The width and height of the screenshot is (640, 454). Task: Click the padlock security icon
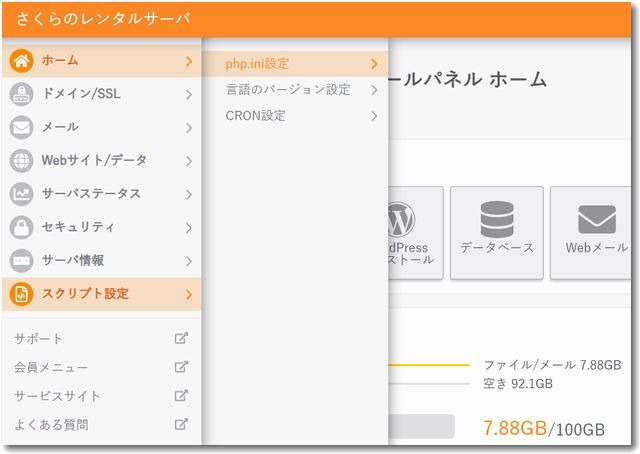(x=21, y=227)
